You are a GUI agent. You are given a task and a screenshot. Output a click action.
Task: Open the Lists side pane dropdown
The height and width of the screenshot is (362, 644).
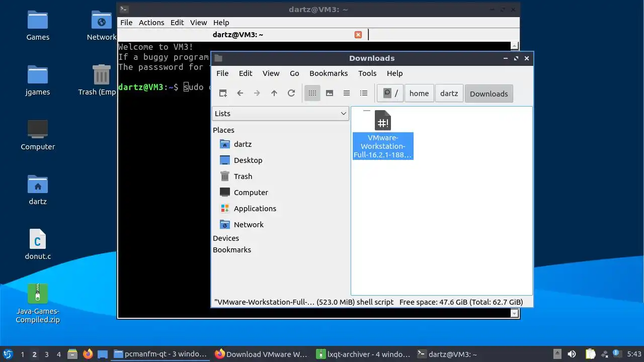click(280, 113)
